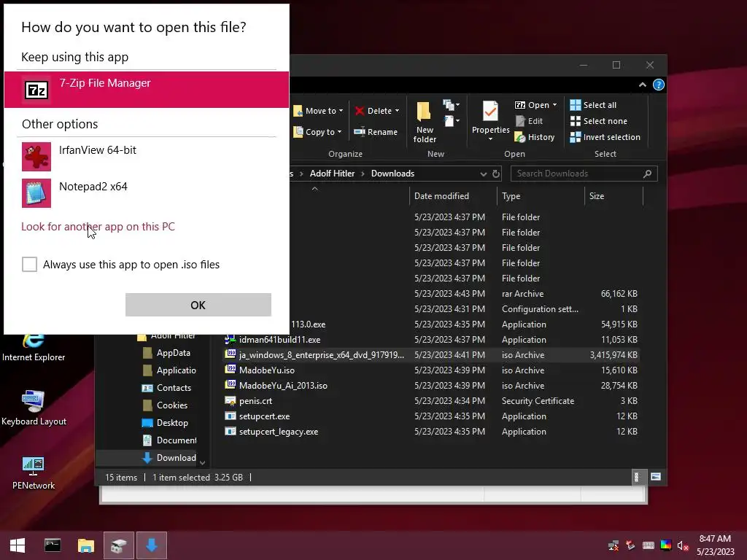Image resolution: width=747 pixels, height=560 pixels.
Task: Open Desktop in navigation tree
Action: (x=166, y=423)
